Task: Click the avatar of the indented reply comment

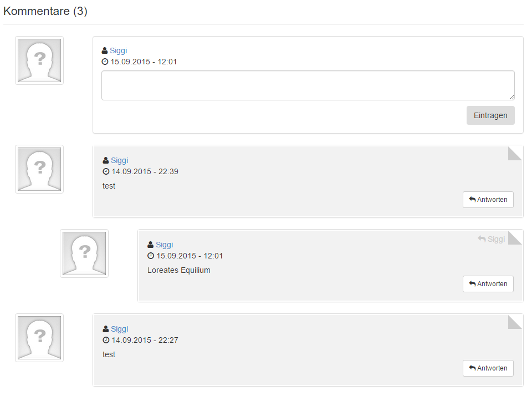Action: tap(84, 253)
